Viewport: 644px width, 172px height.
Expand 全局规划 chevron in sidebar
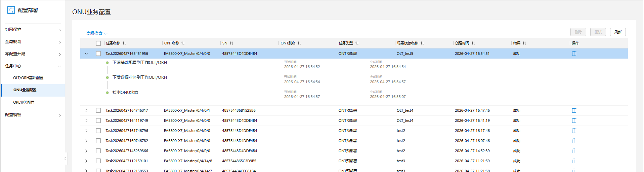[x=60, y=42]
